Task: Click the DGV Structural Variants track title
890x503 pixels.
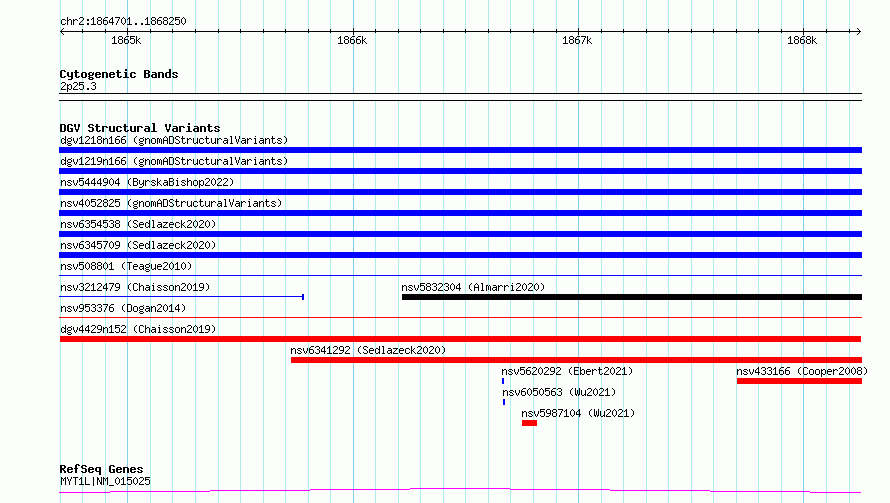Action: 140,128
